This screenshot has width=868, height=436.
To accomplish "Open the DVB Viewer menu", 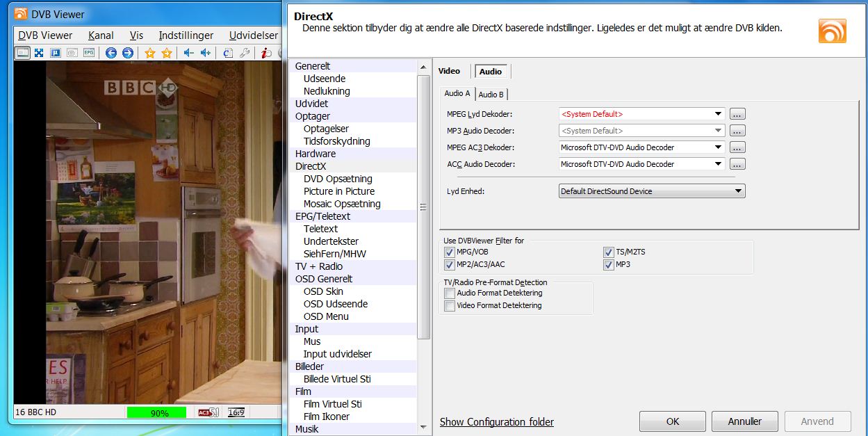I will pyautogui.click(x=45, y=35).
